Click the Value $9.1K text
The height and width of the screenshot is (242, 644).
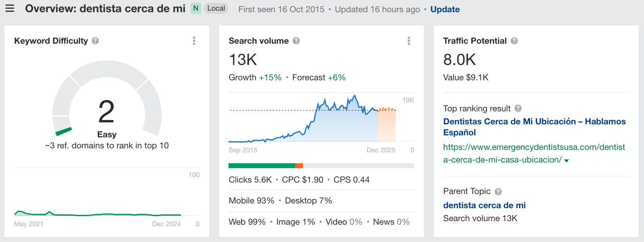[x=466, y=78]
